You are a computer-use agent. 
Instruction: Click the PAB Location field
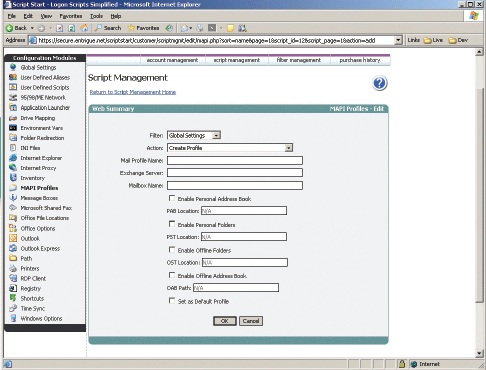pyautogui.click(x=244, y=211)
